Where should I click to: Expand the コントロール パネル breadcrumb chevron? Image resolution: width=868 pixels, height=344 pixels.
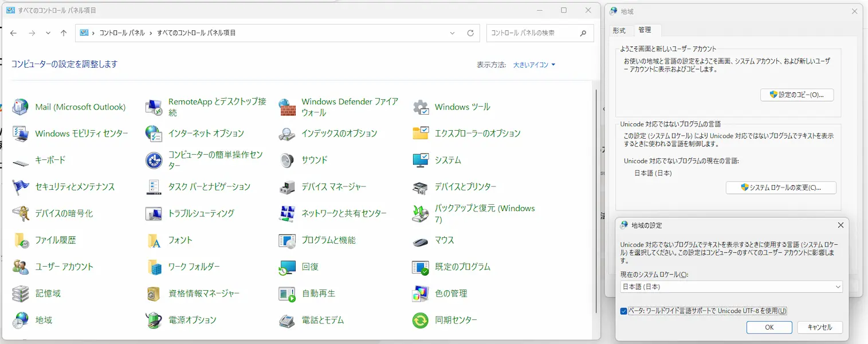(151, 33)
